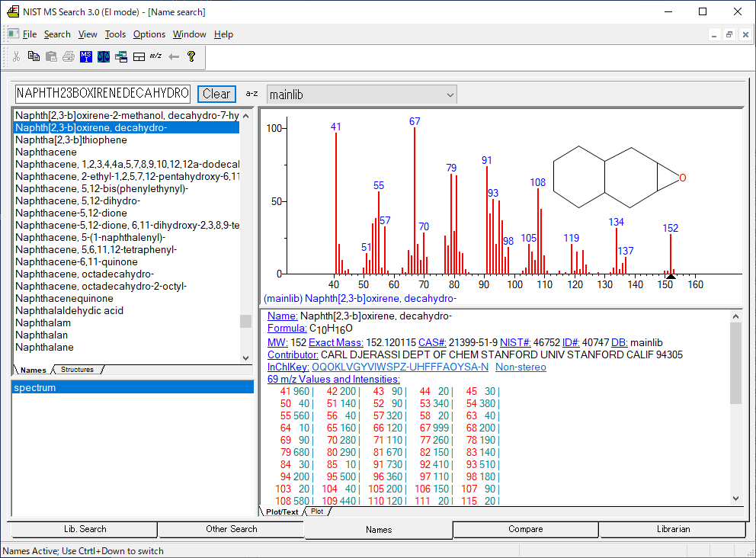The image size is (756, 558).
Task: Click the Copy toolbar icon
Action: click(x=34, y=56)
